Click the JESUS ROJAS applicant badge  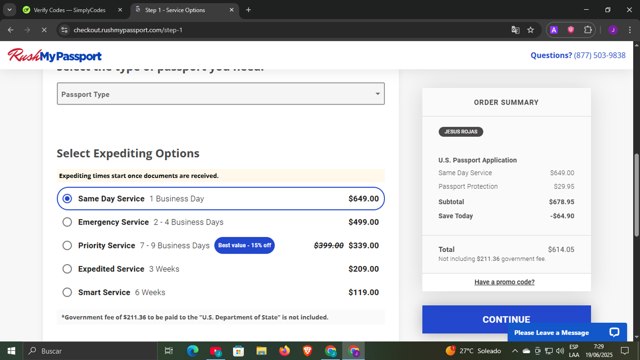(x=461, y=131)
